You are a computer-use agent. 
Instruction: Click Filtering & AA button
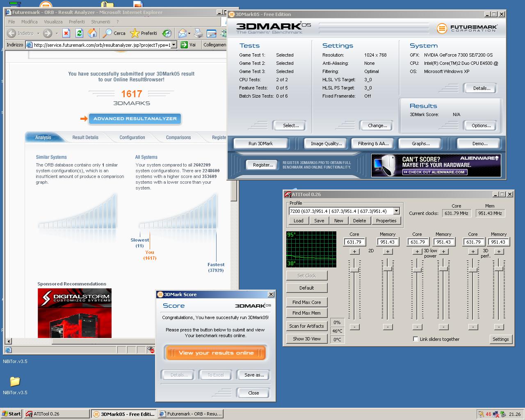tap(373, 144)
